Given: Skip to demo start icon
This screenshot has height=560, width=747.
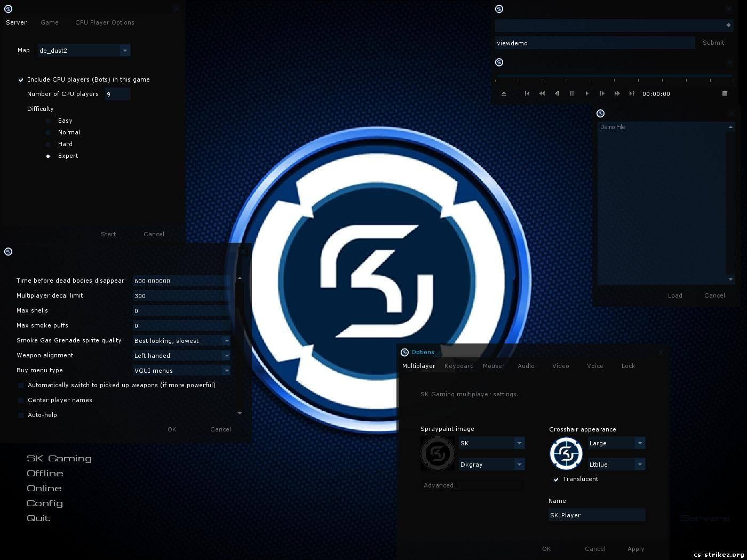Looking at the screenshot, I should [x=527, y=94].
